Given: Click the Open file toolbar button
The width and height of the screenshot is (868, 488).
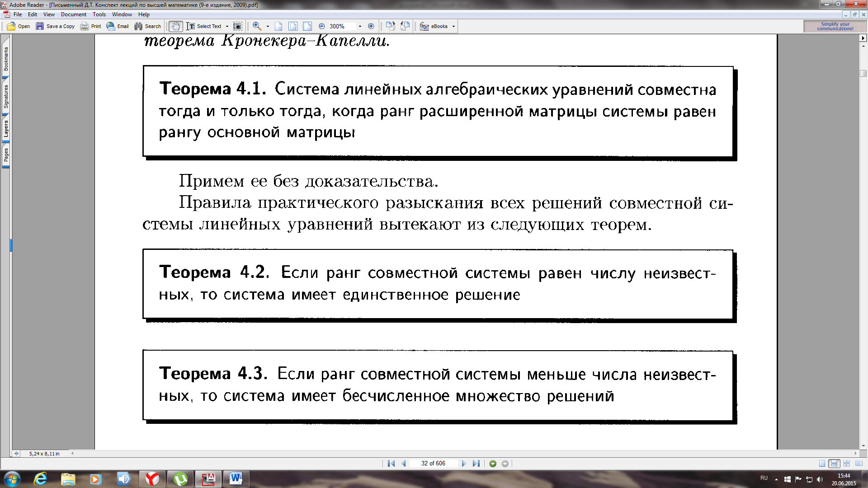Looking at the screenshot, I should coord(18,26).
